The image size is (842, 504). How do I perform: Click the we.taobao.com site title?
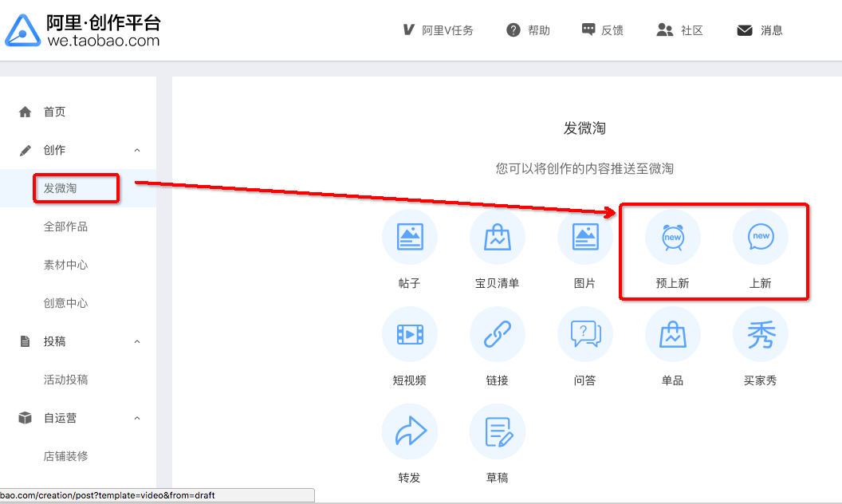(104, 41)
